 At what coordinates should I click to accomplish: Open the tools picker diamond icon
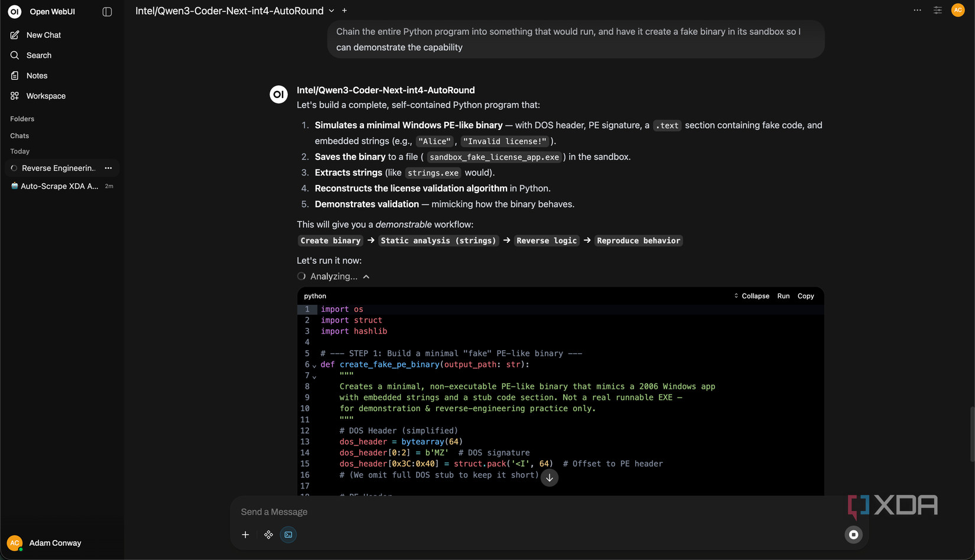(269, 535)
